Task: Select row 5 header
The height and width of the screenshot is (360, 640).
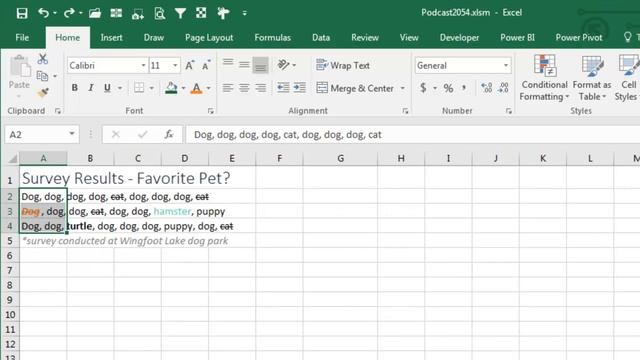Action: coord(10,241)
